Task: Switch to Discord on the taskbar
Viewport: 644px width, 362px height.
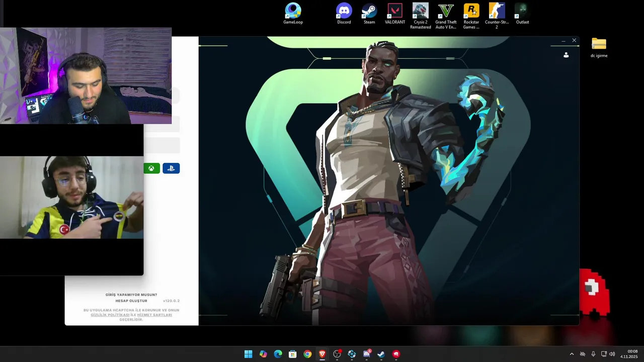Action: click(x=367, y=354)
